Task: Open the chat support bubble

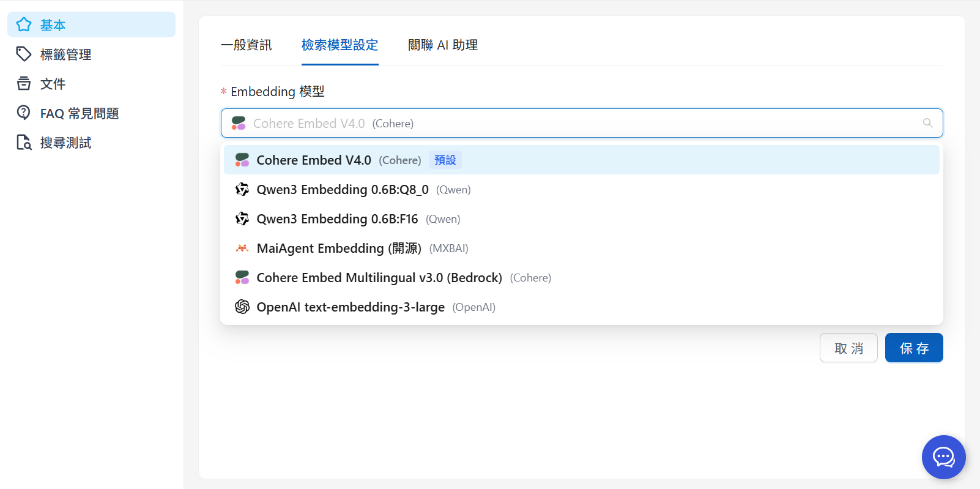Action: pyautogui.click(x=943, y=457)
